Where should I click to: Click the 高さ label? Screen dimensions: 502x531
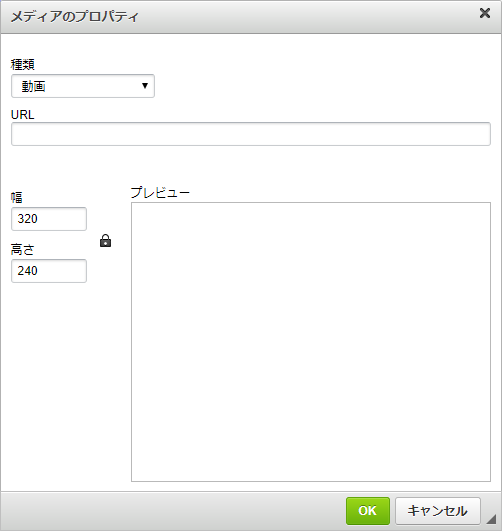[22, 250]
